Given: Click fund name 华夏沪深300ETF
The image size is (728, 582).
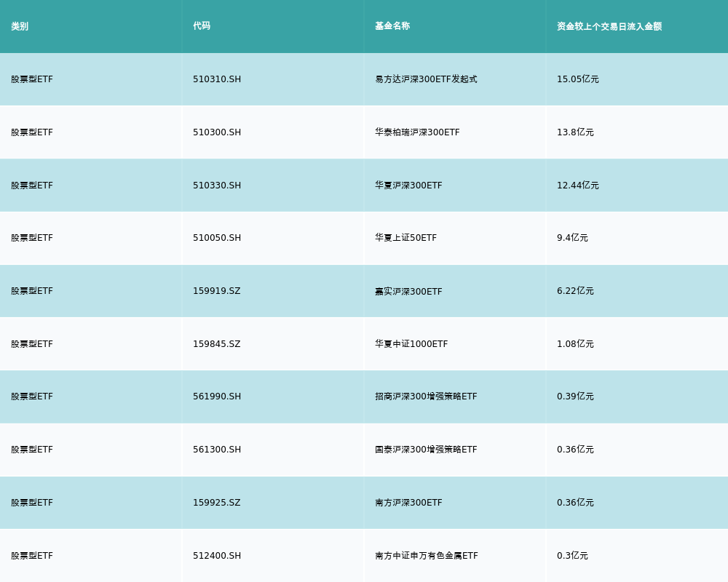Looking at the screenshot, I should click(x=408, y=186).
